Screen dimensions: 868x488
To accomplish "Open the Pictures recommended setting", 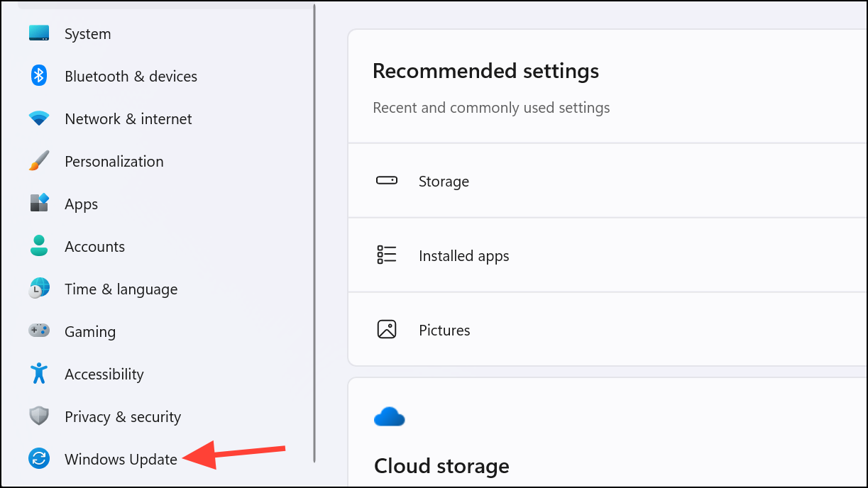I will 444,331.
